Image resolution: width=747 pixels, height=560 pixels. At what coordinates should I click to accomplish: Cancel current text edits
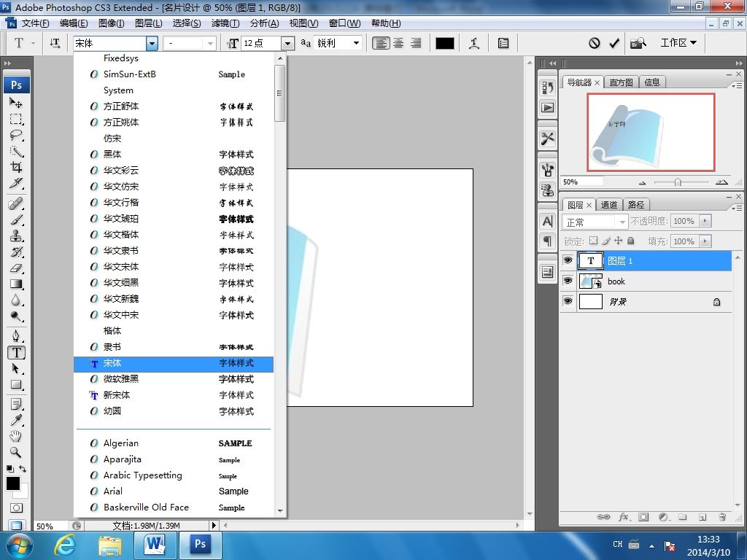point(594,43)
